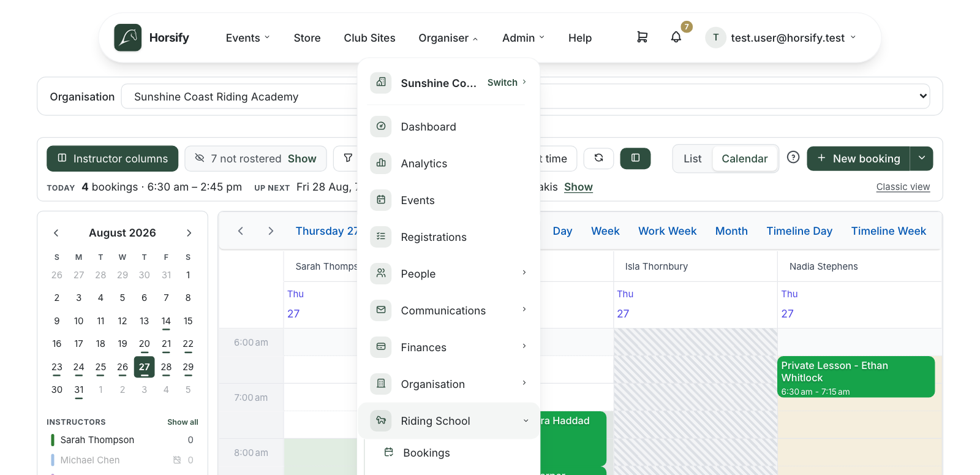Click the user avatar T

click(x=715, y=37)
